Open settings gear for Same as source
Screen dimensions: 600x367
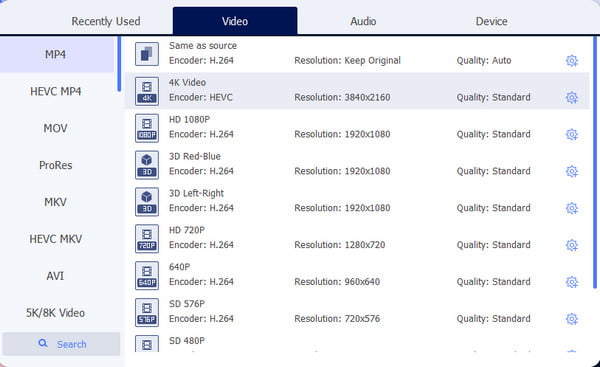[x=572, y=60]
